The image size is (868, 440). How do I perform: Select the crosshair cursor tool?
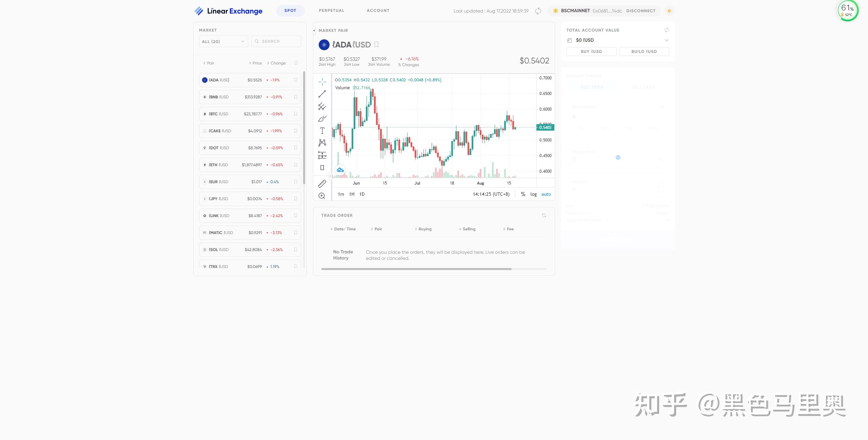322,81
